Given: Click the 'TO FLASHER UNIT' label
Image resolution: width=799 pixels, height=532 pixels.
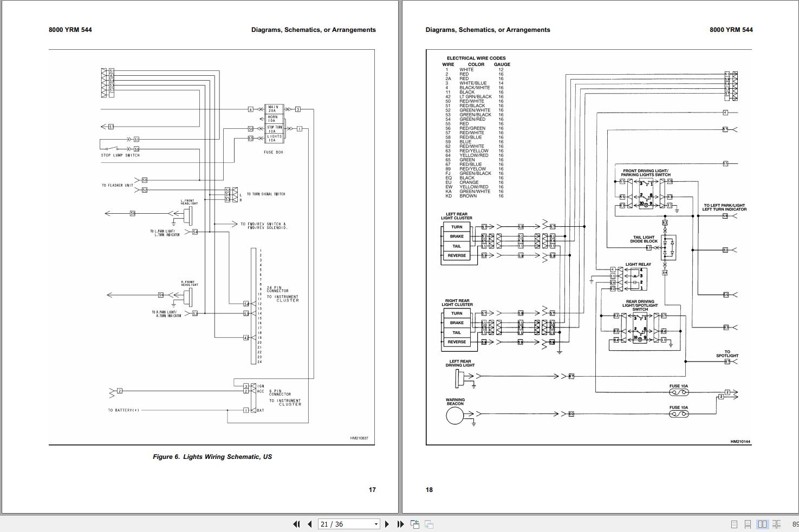Looking at the screenshot, I should point(118,185).
